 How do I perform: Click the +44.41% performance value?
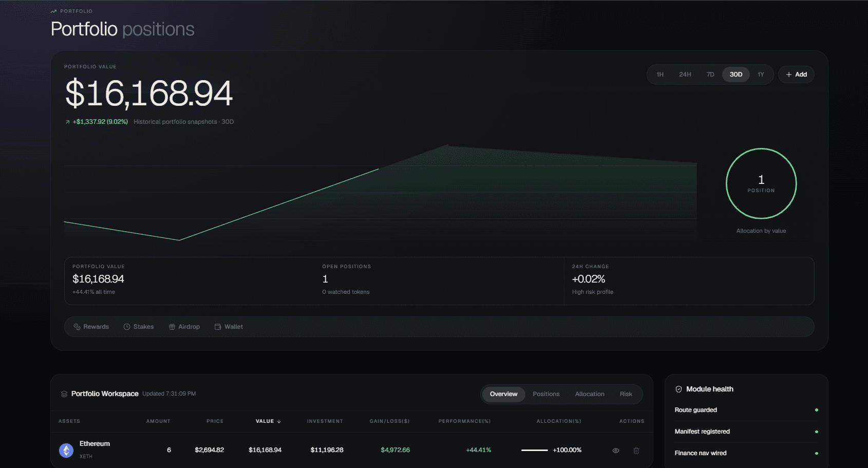(479, 450)
